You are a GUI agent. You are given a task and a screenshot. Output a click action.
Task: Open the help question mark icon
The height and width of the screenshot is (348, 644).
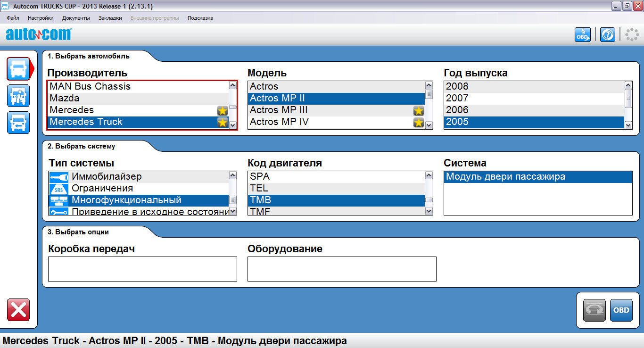(608, 34)
